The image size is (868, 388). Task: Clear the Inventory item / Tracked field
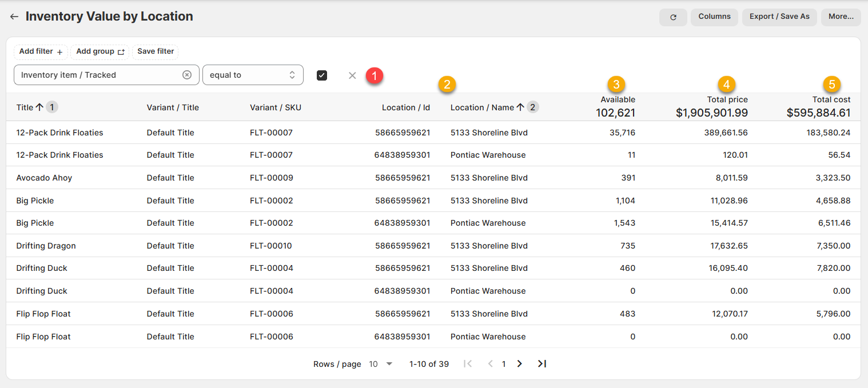pos(187,75)
